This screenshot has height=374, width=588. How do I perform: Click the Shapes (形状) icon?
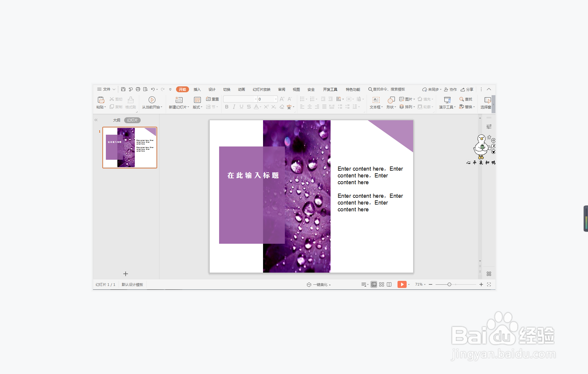[x=391, y=100]
